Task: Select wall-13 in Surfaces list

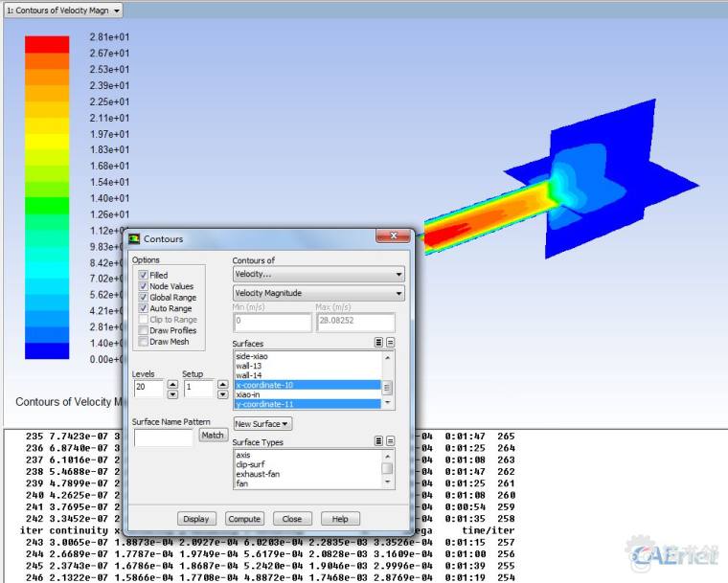Action: pyautogui.click(x=249, y=365)
